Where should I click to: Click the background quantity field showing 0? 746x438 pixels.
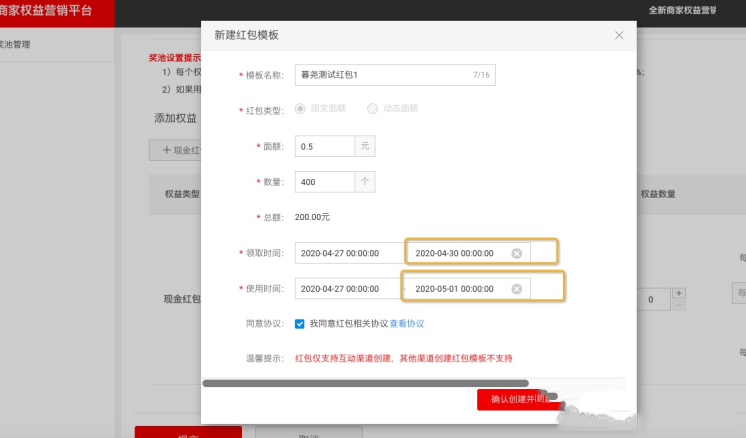[x=651, y=300]
